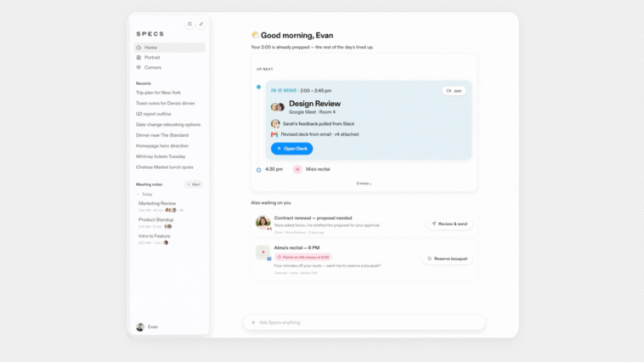The width and height of the screenshot is (644, 362).
Task: Click Sarah's avatar next to feedback
Action: (x=275, y=124)
